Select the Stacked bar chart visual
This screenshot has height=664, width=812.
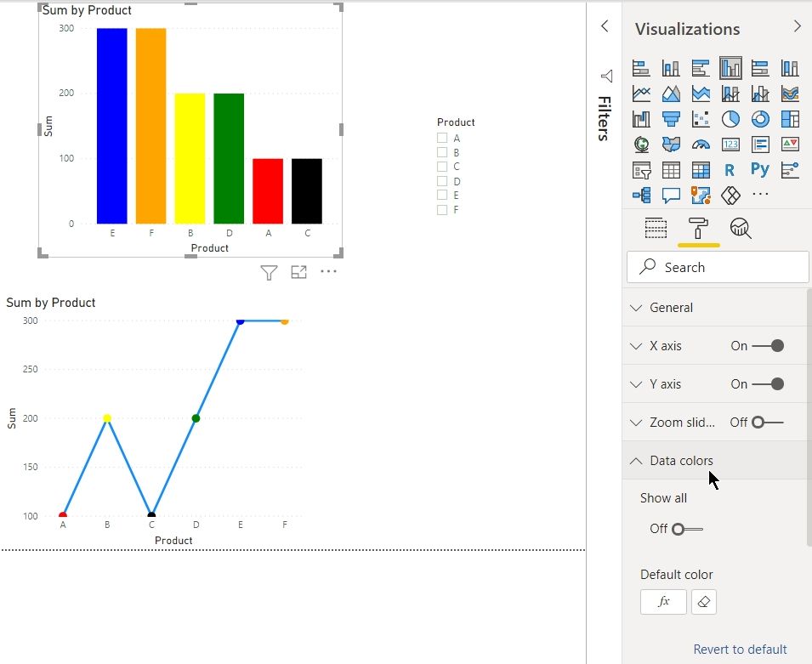click(x=641, y=68)
